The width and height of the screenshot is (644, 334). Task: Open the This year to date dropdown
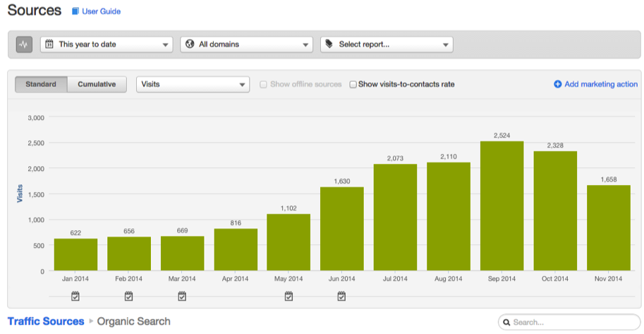point(107,44)
